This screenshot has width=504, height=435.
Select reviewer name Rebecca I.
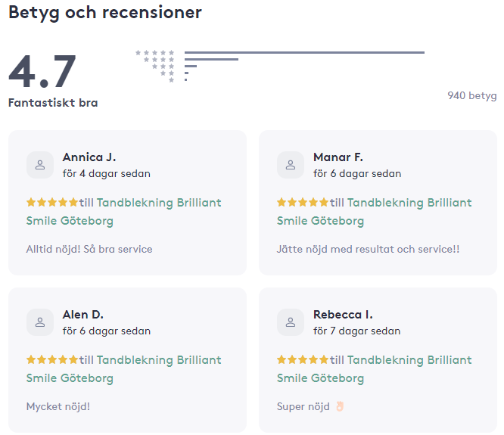coord(343,315)
